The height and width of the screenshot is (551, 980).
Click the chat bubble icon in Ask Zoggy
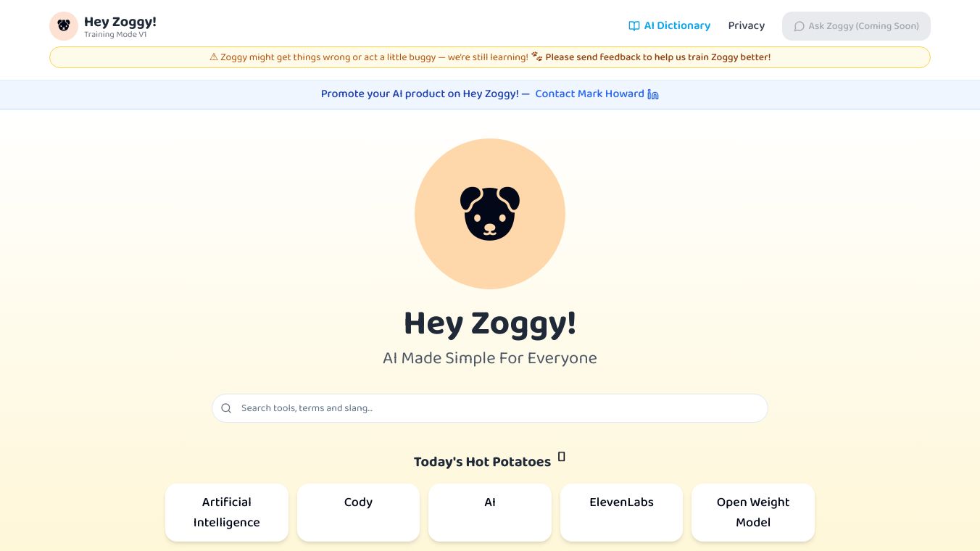(799, 26)
